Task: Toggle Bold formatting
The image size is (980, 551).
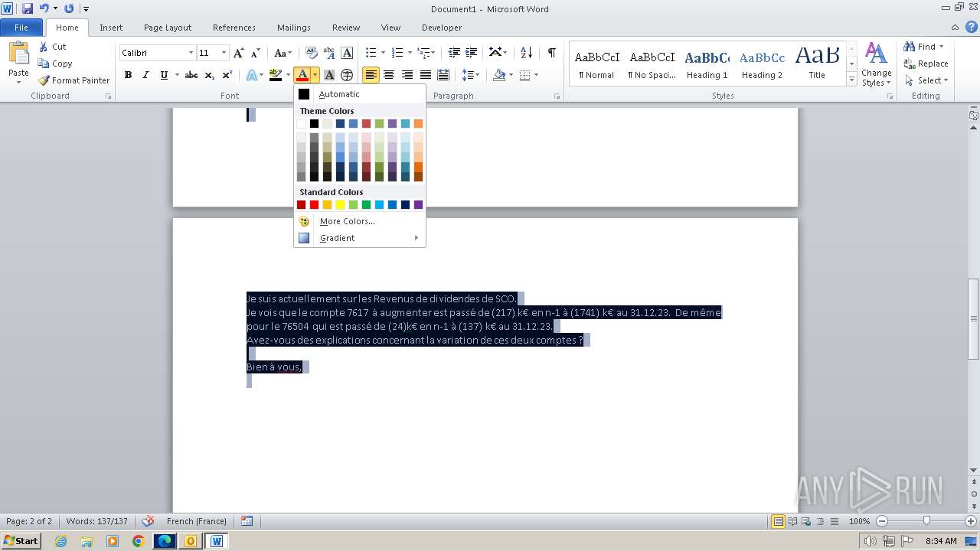Action: point(128,75)
